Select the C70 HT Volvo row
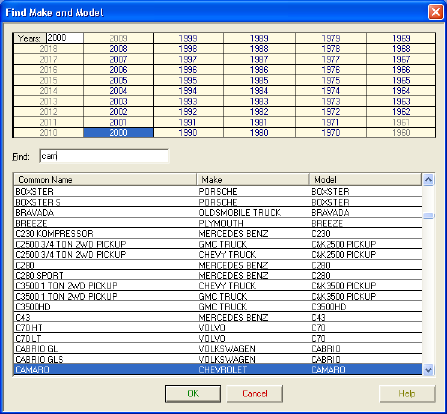Screen dimensions: 447x414 [x=218, y=328]
